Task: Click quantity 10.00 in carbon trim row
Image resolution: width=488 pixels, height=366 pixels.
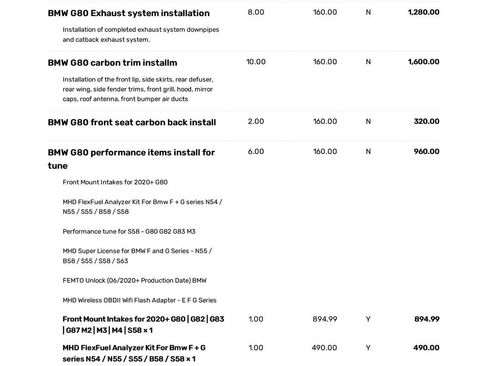Action: pos(256,62)
